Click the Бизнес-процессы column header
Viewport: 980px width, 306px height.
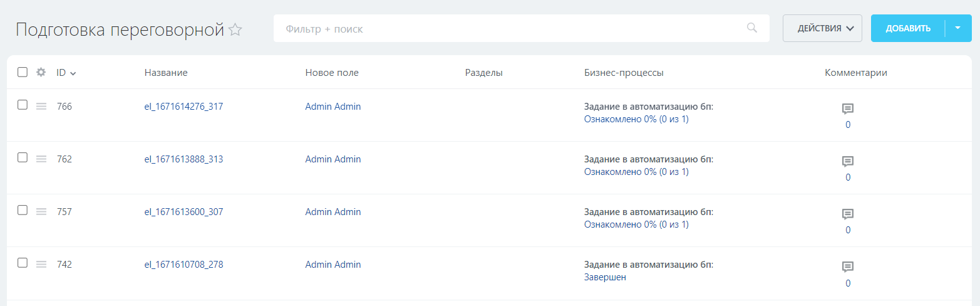624,73
